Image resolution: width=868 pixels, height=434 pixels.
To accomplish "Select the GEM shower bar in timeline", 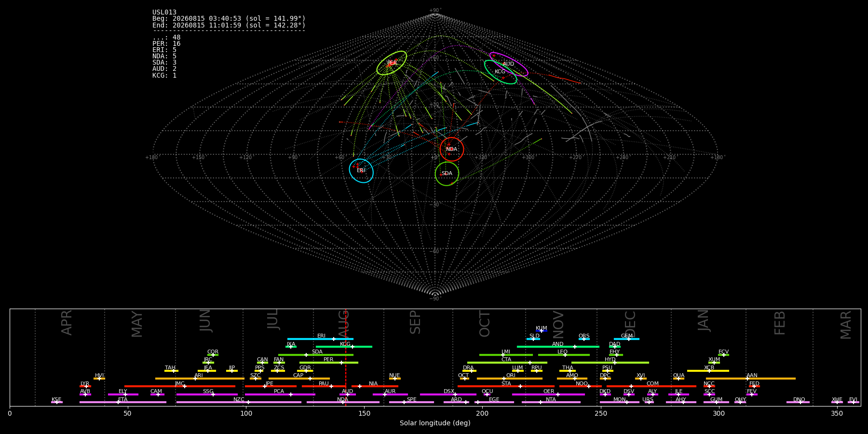I will [x=626, y=339].
